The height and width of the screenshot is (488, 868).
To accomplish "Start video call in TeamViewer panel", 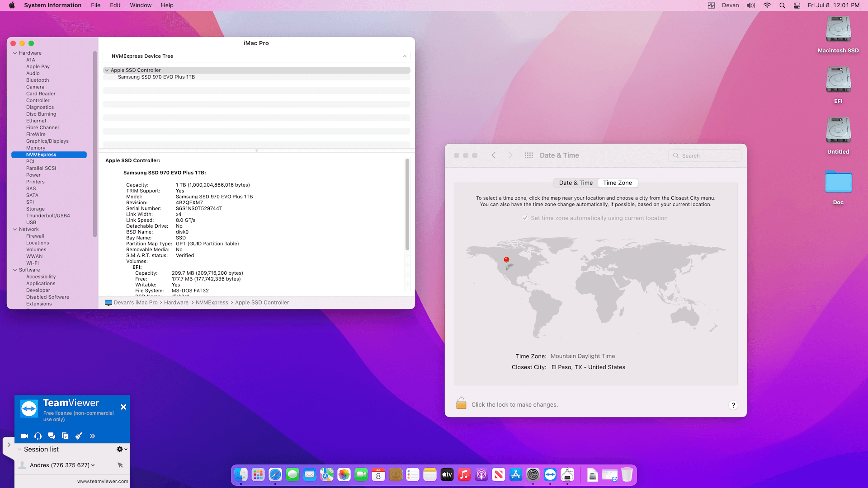I will tap(24, 436).
